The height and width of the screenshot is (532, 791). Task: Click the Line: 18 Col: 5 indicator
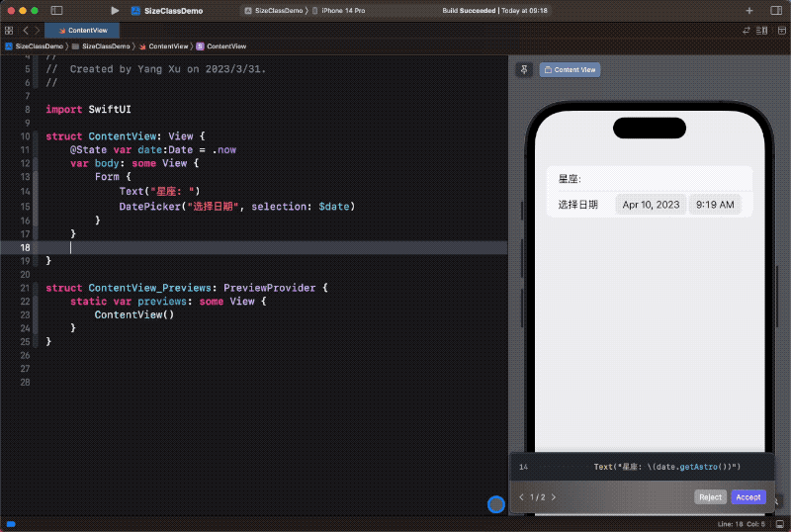tap(741, 524)
